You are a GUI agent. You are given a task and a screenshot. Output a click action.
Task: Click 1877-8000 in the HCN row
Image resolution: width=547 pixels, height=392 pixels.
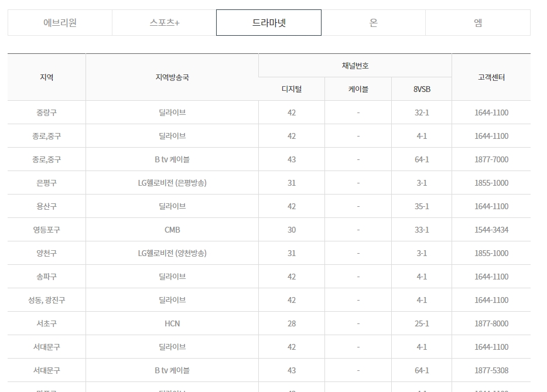pyautogui.click(x=492, y=323)
